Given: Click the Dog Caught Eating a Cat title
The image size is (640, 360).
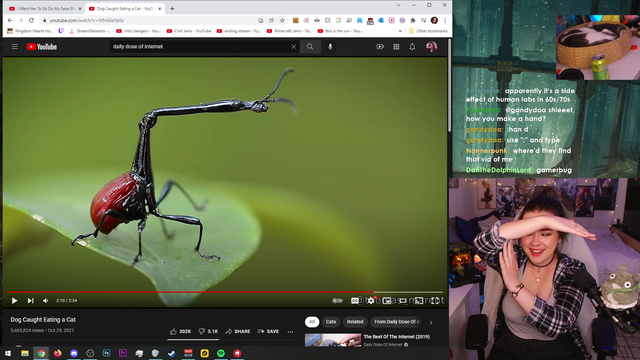Looking at the screenshot, I should pos(43,320).
